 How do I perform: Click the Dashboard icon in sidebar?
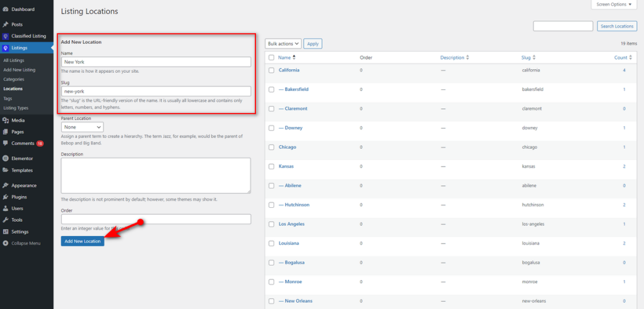click(x=5, y=9)
